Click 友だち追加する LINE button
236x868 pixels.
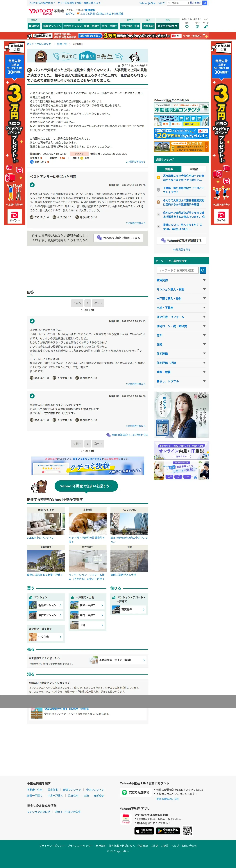(135, 792)
